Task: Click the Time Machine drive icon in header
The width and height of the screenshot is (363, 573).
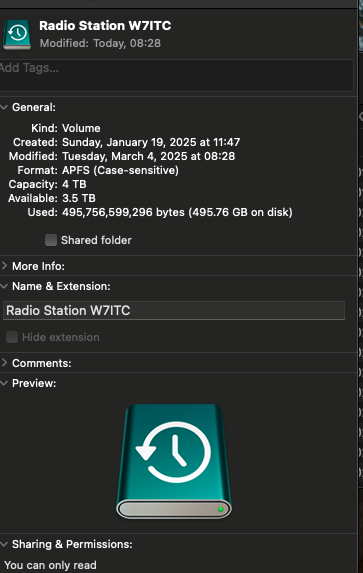Action: 17,34
